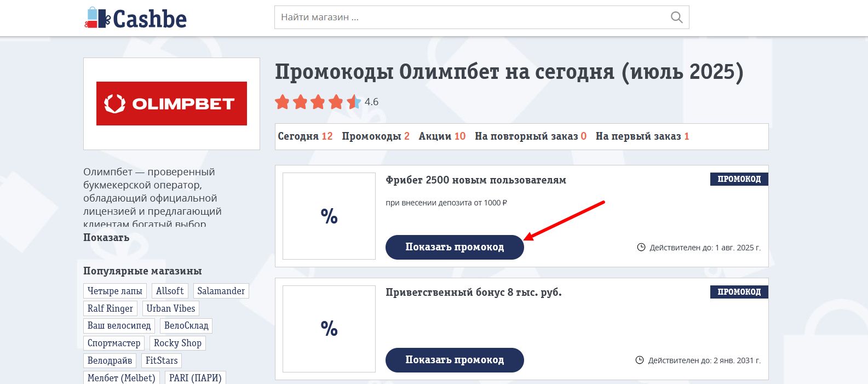Open the OLIMPBET logo image
Screen dimensions: 868x384
point(171,104)
